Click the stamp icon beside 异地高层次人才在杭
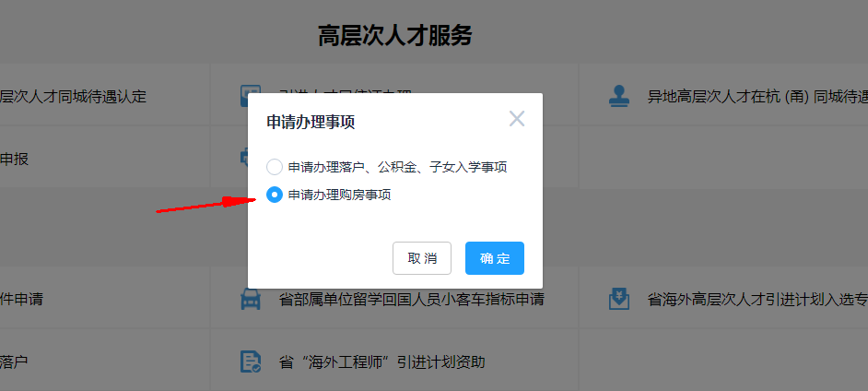This screenshot has height=391, width=868. (619, 96)
